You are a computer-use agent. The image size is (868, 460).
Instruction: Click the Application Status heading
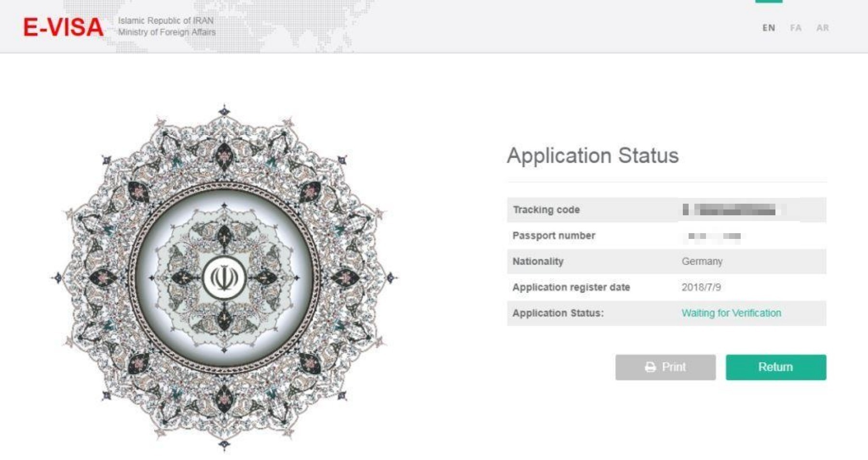coord(593,156)
